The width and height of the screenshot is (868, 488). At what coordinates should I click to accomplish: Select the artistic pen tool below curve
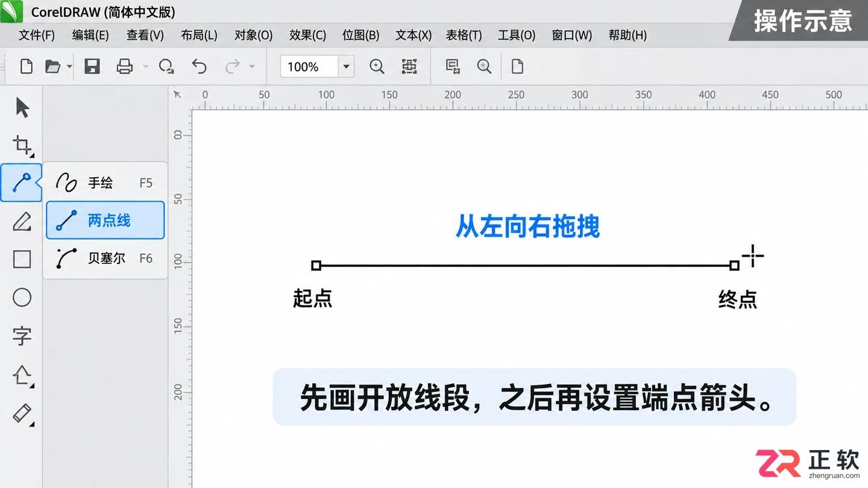22,221
